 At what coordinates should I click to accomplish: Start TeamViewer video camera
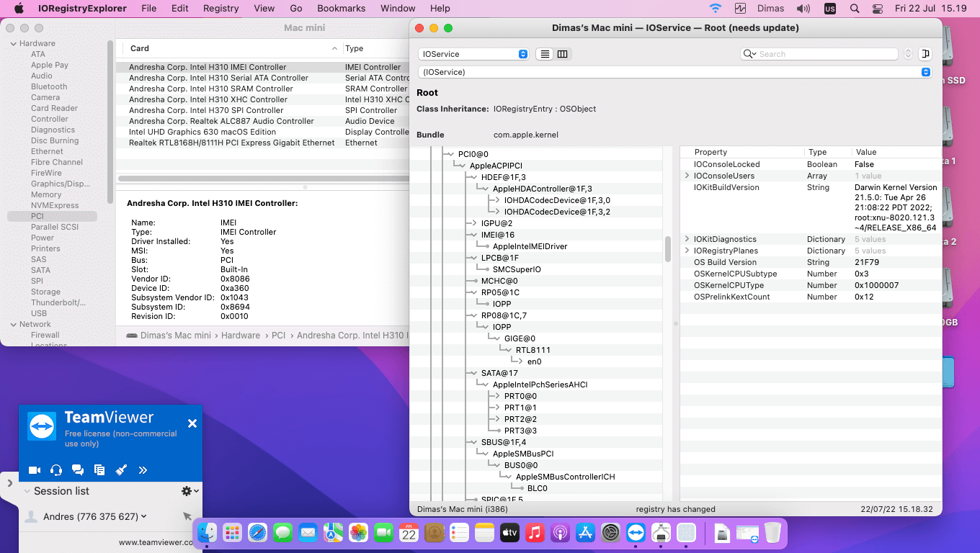point(35,470)
